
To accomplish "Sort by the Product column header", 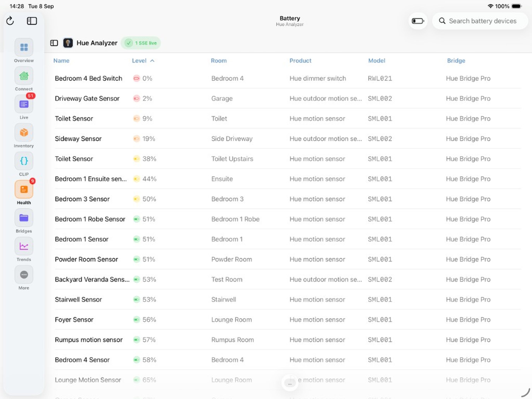I will pyautogui.click(x=300, y=61).
